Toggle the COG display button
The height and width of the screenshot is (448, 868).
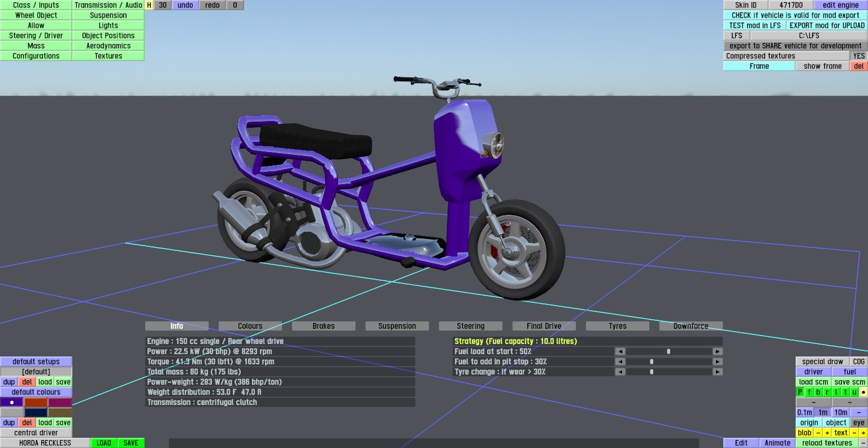[859, 362]
